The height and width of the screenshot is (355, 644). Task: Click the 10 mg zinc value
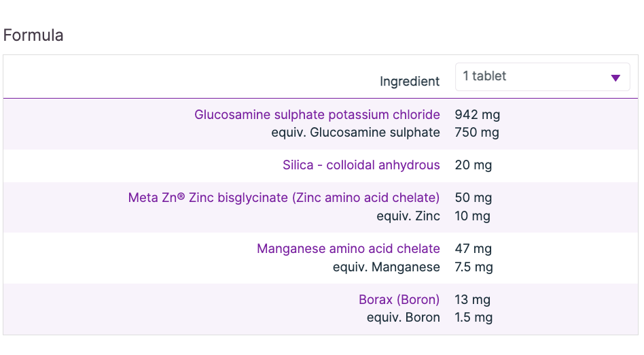pyautogui.click(x=473, y=216)
